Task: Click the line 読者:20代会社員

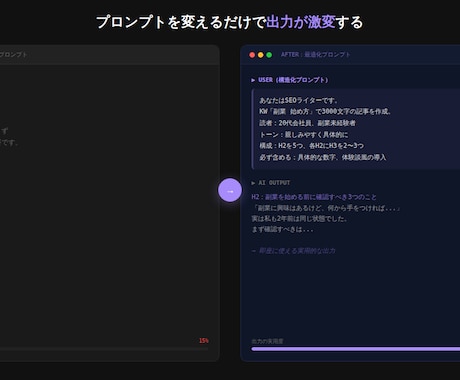Action: (307, 123)
